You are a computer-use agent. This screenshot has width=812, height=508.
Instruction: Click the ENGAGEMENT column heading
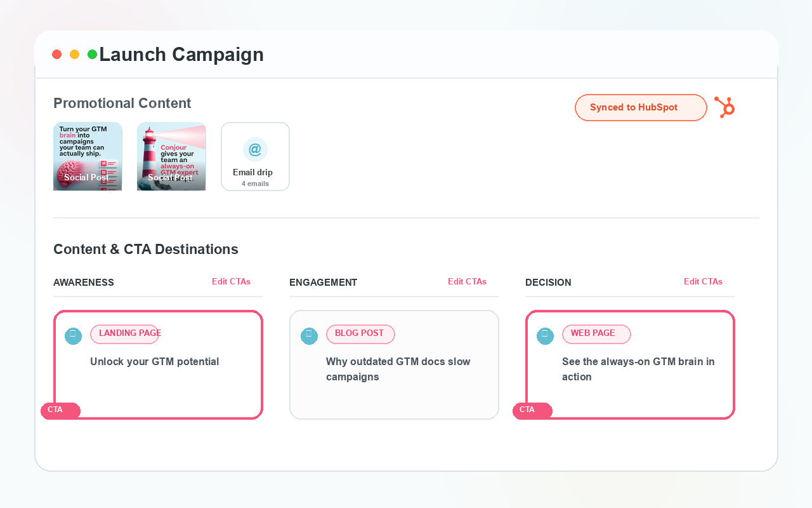coord(324,283)
